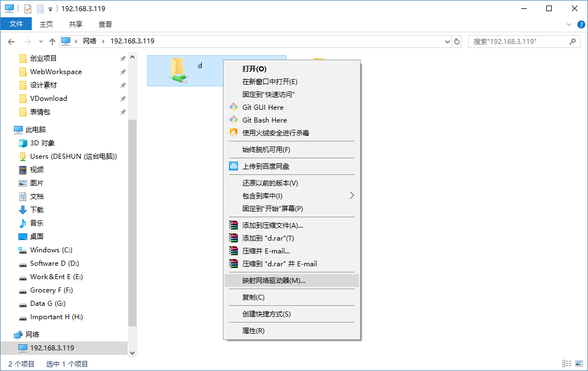588x371 pixels.
Task: Click the refresh button in address bar
Action: click(x=457, y=41)
